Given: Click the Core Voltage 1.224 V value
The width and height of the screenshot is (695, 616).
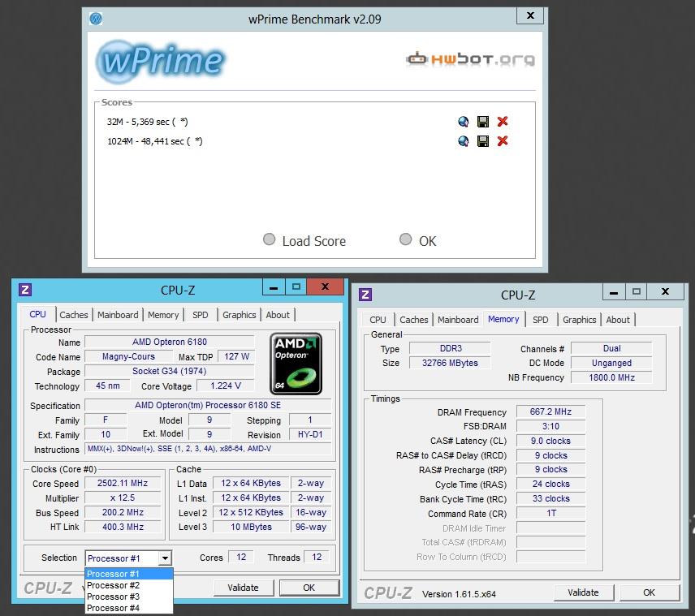Looking at the screenshot, I should pyautogui.click(x=226, y=386).
